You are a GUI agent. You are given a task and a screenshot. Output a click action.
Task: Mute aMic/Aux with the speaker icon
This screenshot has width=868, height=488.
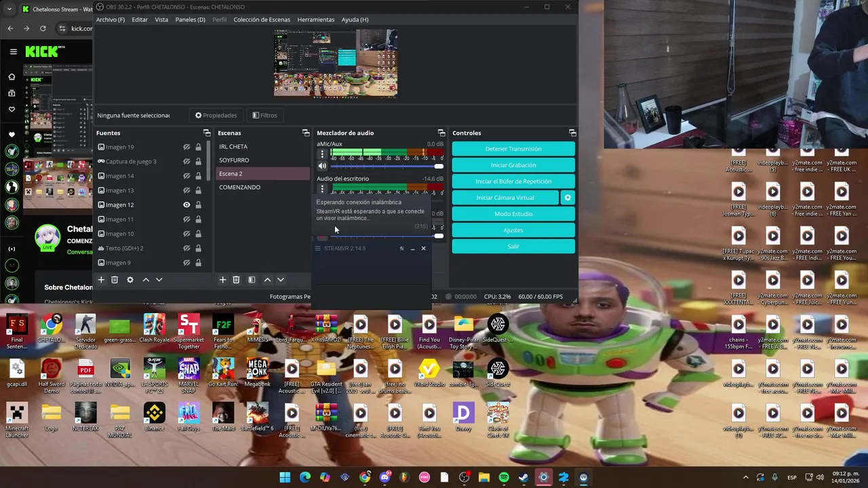pyautogui.click(x=322, y=166)
